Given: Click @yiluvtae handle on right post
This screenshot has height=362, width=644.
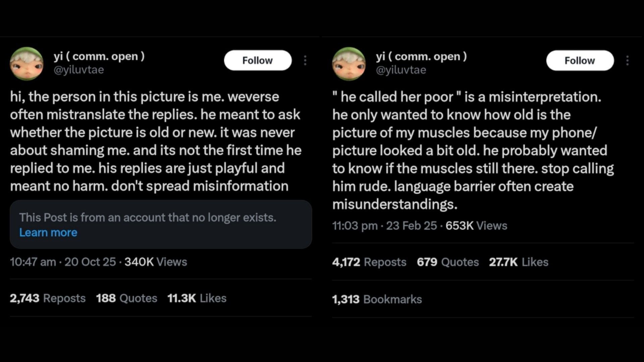Looking at the screenshot, I should (x=401, y=70).
